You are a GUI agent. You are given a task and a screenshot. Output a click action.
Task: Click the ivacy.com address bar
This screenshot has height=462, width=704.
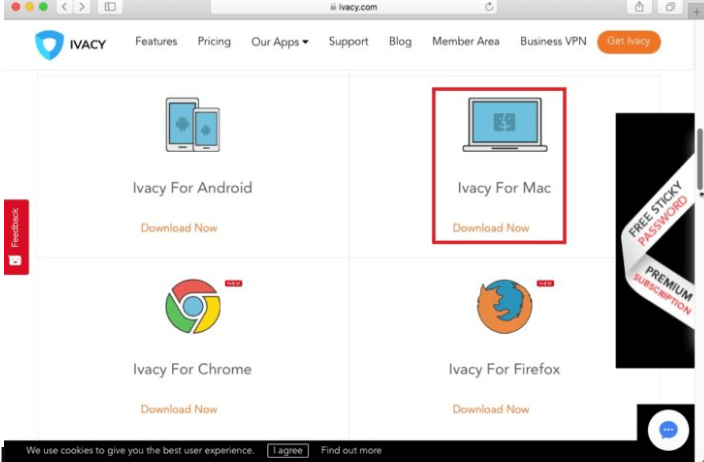click(x=354, y=7)
